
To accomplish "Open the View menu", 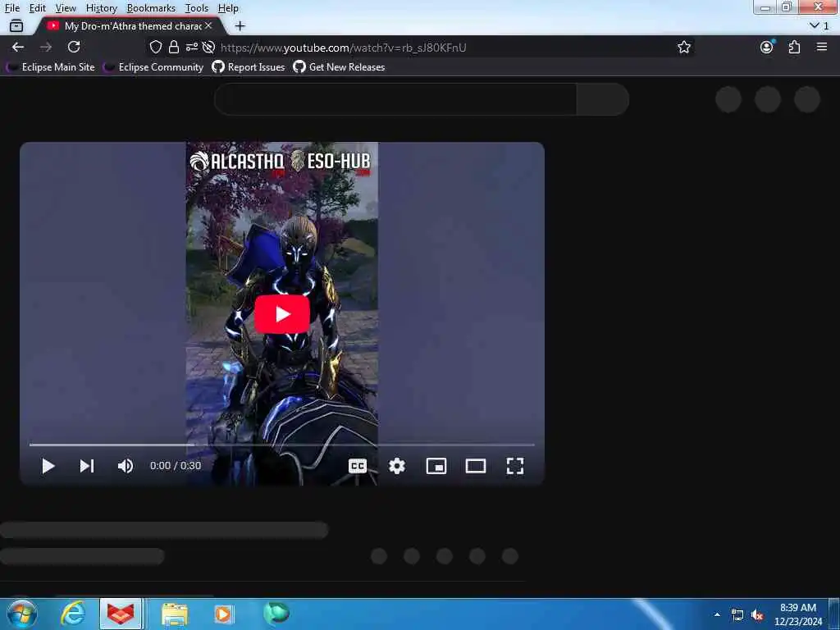I will [66, 8].
